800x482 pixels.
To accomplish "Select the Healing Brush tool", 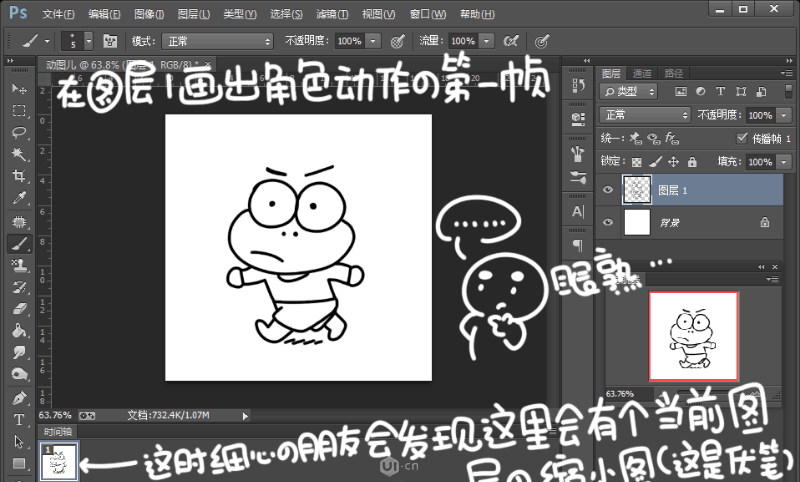I will click(x=19, y=222).
